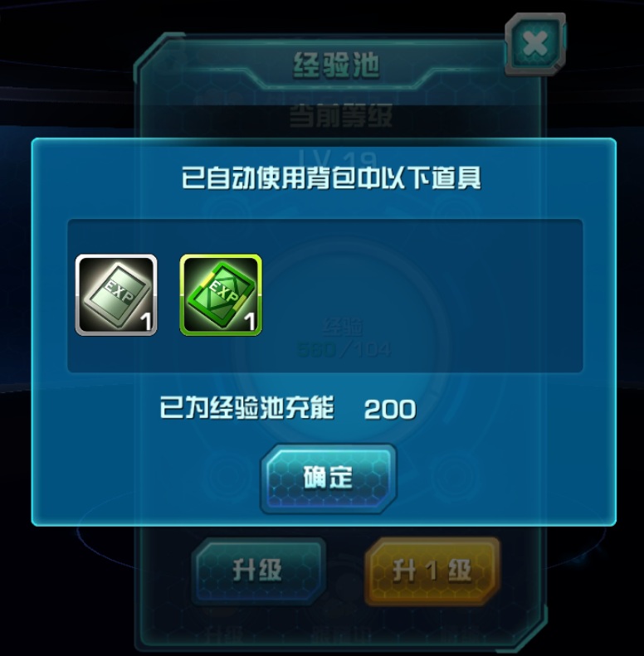Tap the dimmed 升级 button
Image resolution: width=644 pixels, height=656 pixels.
click(258, 571)
